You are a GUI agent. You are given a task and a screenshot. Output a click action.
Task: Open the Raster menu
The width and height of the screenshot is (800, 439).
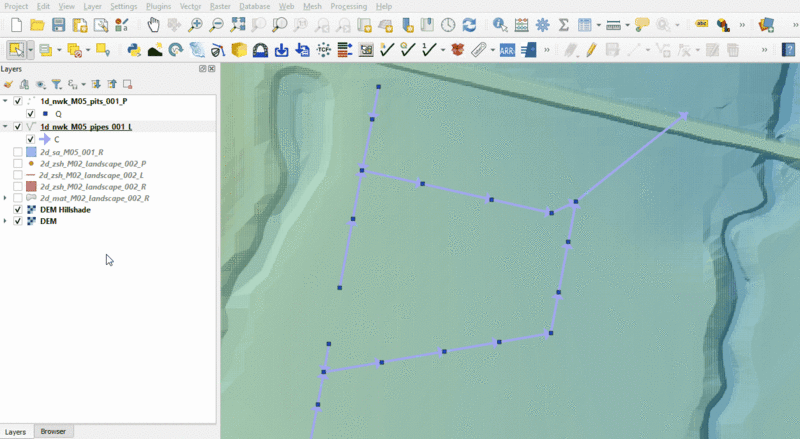tap(221, 6)
